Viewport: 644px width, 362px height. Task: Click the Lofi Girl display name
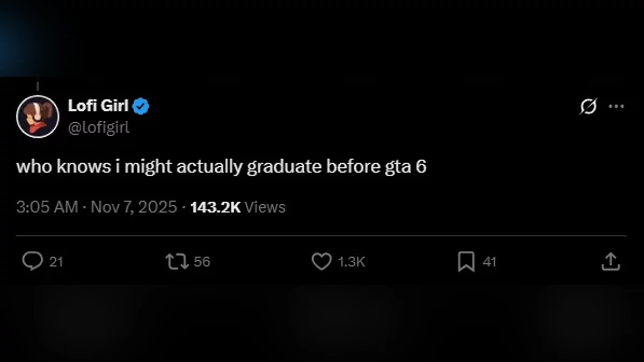click(x=98, y=106)
